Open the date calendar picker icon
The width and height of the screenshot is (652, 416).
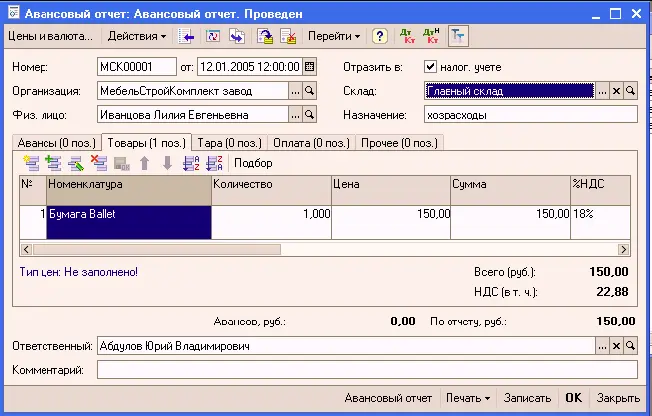pos(309,67)
